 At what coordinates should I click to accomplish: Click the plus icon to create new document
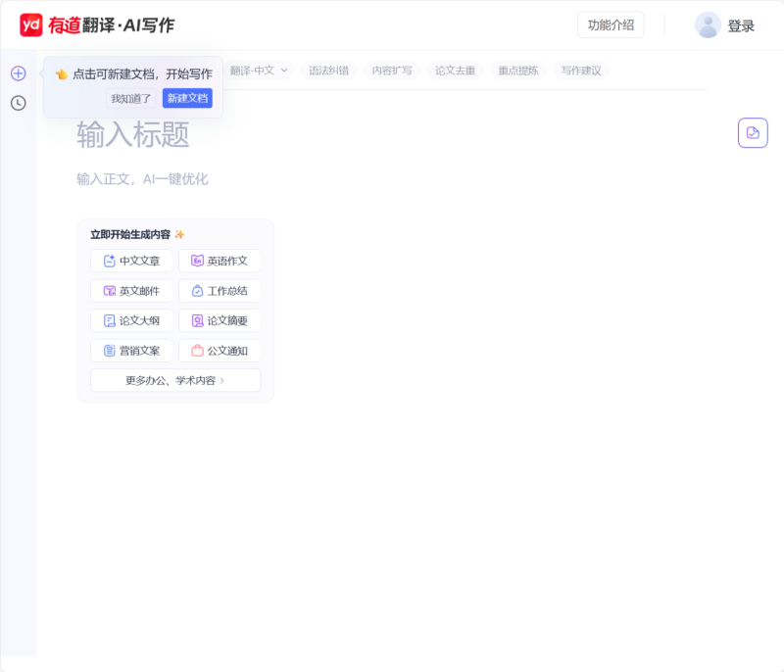(x=18, y=73)
